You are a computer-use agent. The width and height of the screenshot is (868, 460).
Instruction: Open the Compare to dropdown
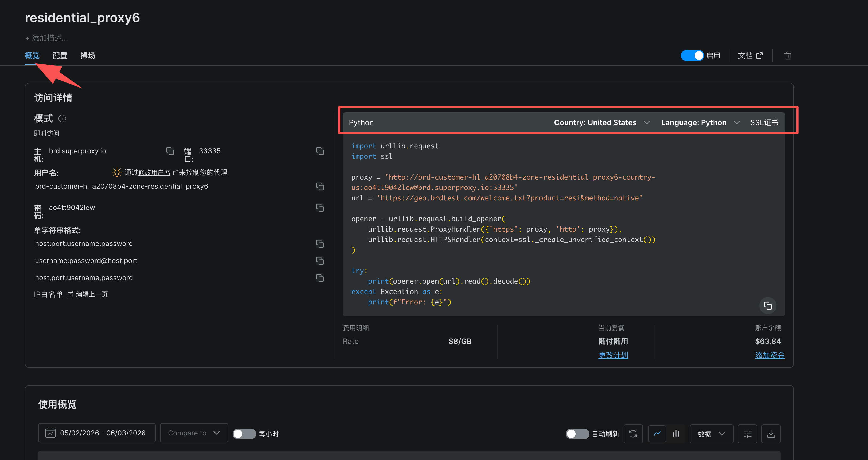pos(194,433)
